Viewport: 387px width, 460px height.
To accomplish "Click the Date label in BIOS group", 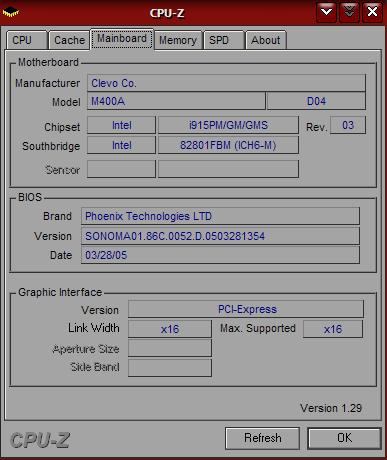I will click(61, 255).
